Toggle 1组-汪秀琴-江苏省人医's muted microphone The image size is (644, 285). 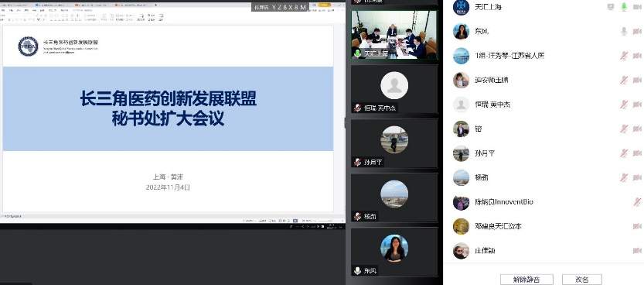click(625, 56)
